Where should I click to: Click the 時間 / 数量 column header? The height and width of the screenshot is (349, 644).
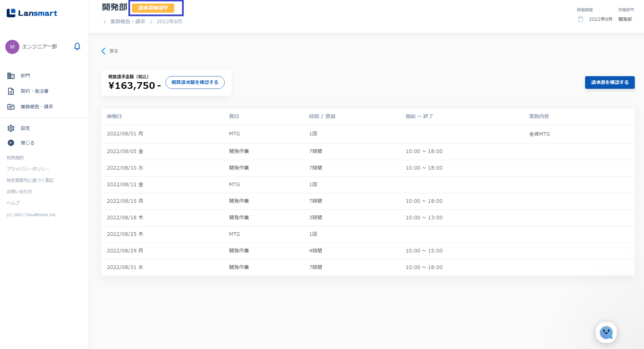coord(322,116)
